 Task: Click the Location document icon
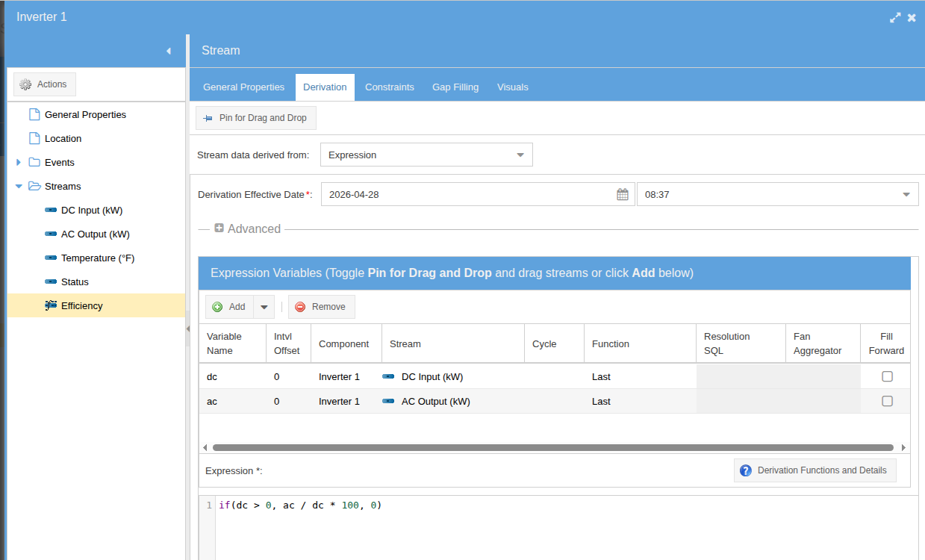point(34,138)
